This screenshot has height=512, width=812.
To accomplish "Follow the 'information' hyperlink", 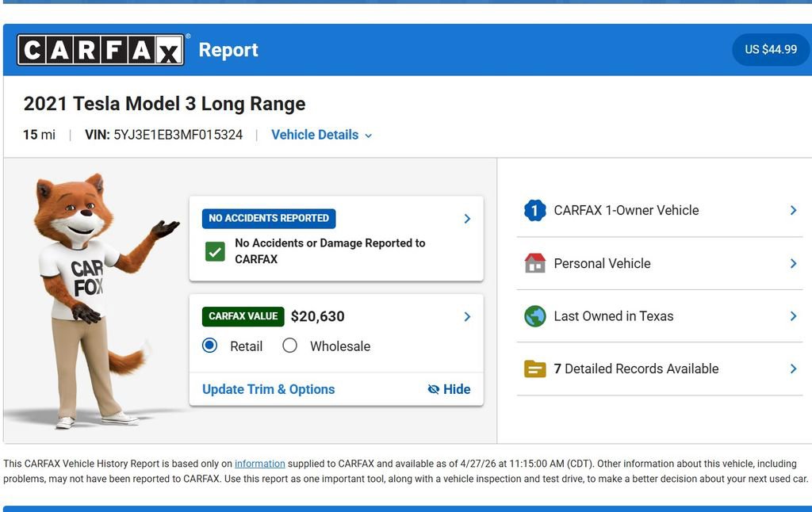I will (x=260, y=464).
